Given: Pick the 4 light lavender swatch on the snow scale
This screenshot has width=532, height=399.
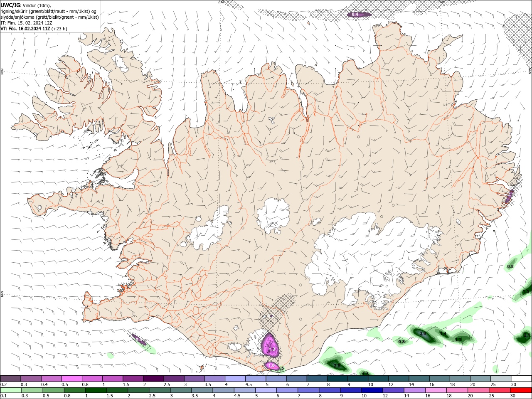Looking at the screenshot, I should click(x=234, y=379).
